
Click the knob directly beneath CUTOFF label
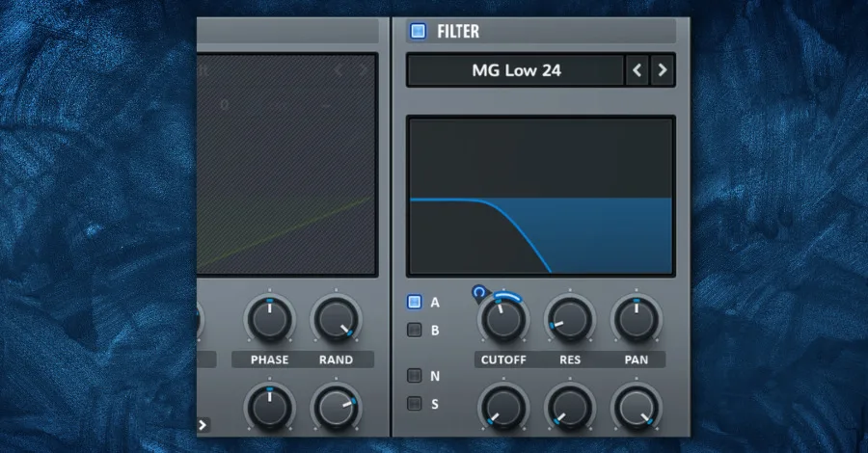point(503,409)
